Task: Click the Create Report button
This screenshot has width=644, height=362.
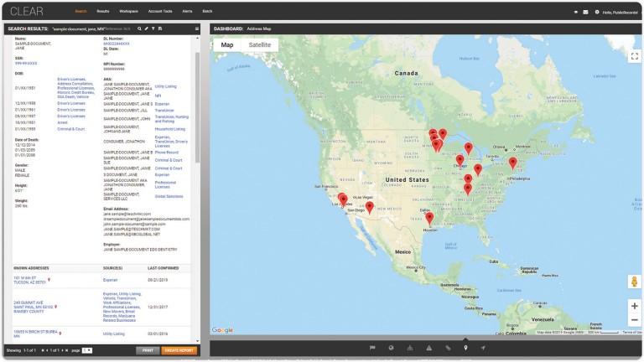Action: pyautogui.click(x=179, y=350)
